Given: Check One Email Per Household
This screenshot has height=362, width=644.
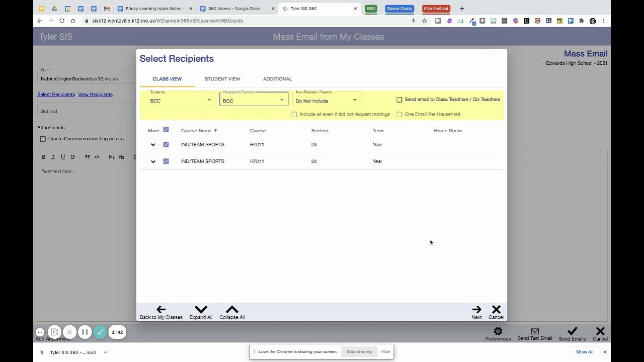Looking at the screenshot, I should 399,114.
